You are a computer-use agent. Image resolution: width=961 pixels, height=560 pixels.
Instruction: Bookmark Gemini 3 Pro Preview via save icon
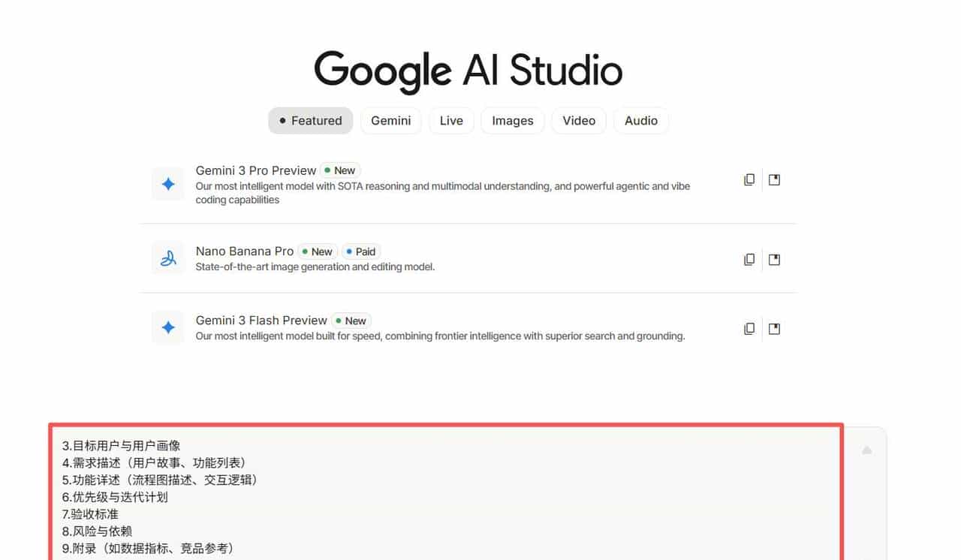tap(774, 179)
